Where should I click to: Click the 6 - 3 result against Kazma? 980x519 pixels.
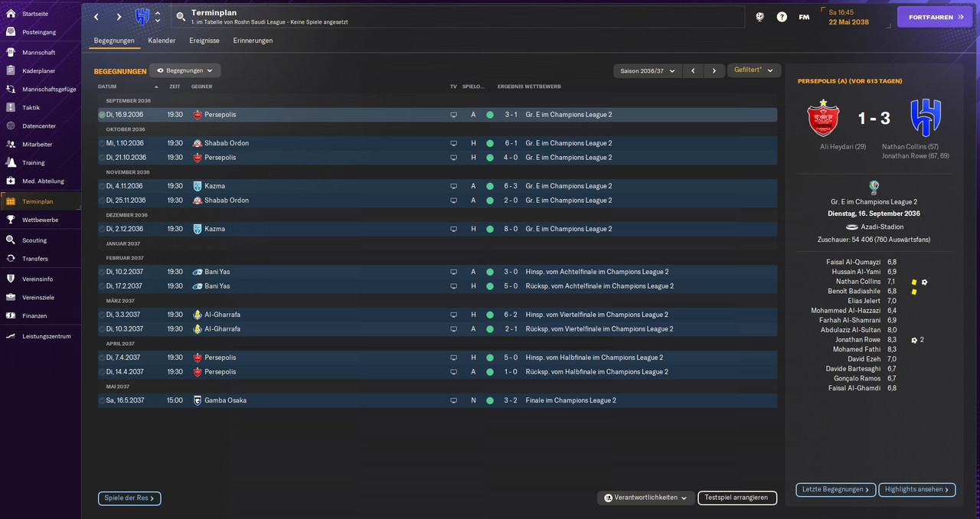[x=511, y=186]
